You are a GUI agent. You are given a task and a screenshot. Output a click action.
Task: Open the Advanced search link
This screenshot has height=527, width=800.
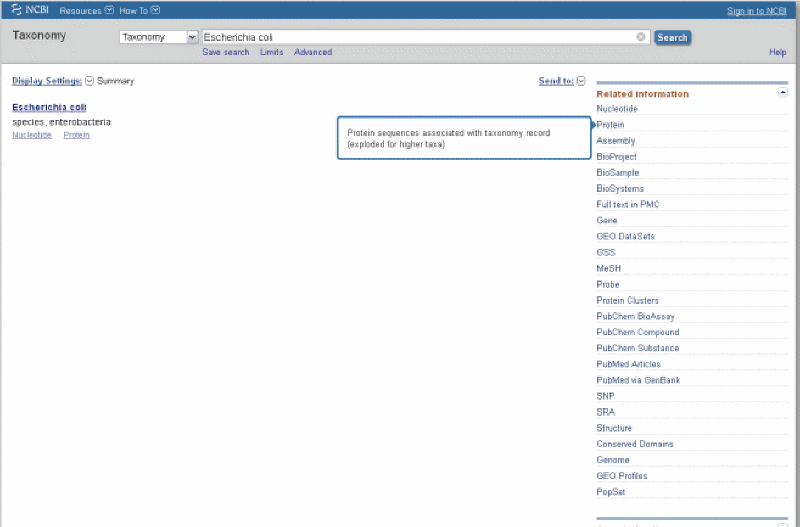[313, 52]
